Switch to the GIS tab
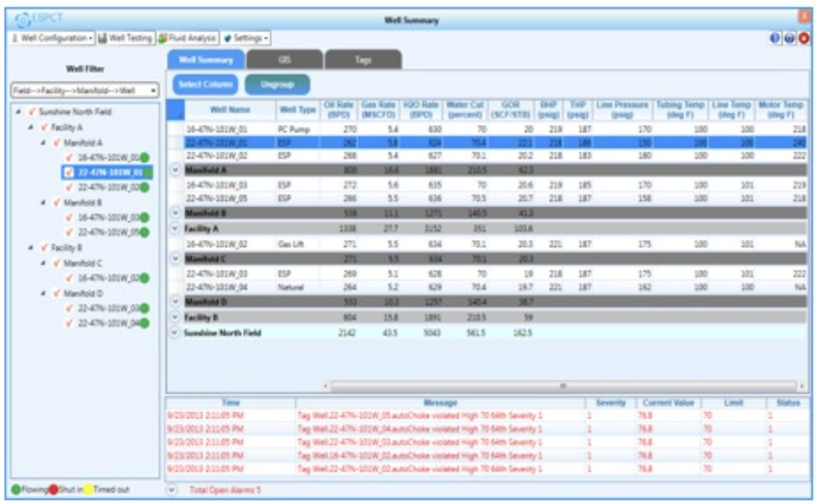This screenshot has width=817, height=504. [x=285, y=60]
